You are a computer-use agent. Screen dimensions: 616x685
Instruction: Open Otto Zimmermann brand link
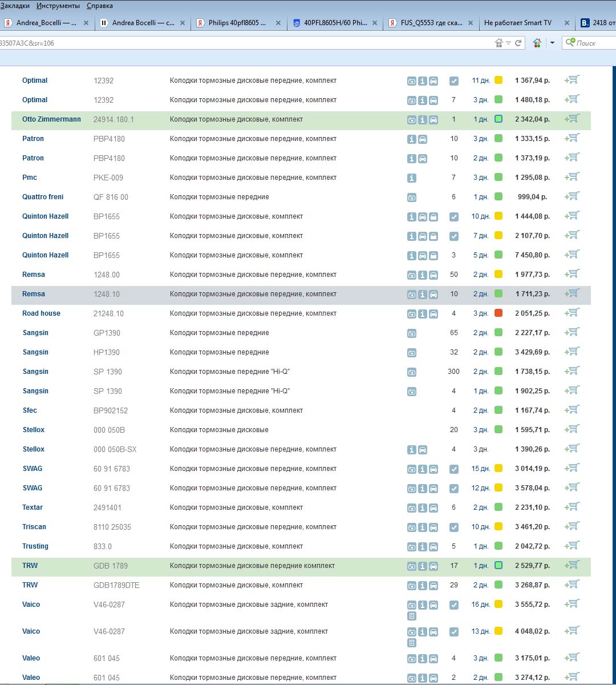[x=51, y=119]
